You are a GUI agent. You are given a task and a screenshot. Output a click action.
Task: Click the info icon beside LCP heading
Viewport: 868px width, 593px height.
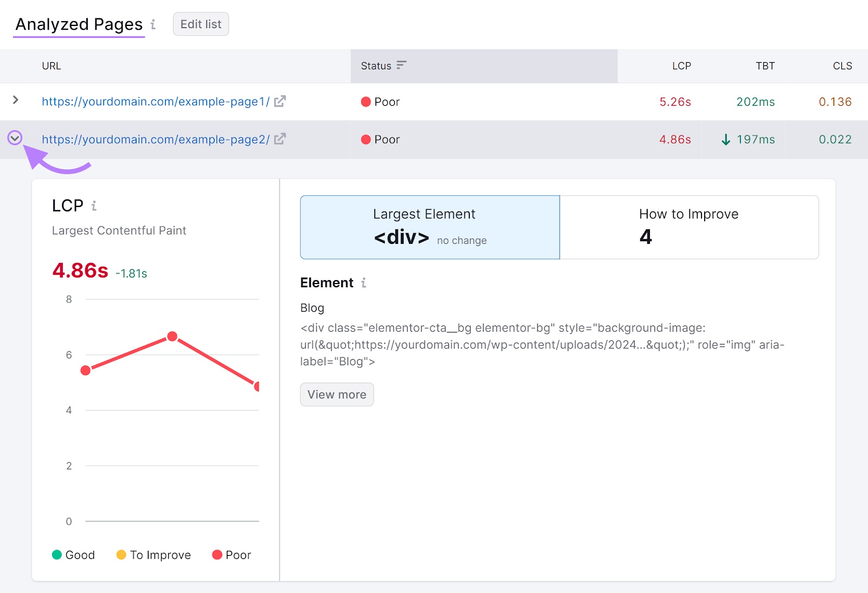coord(94,206)
